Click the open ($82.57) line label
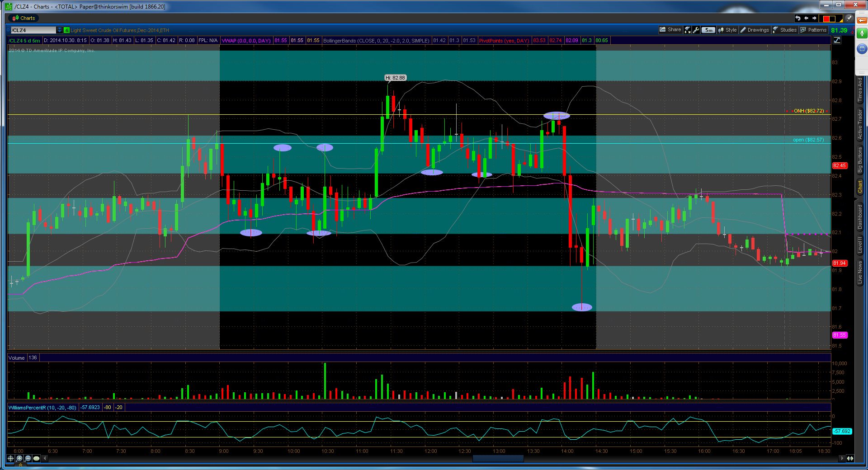The height and width of the screenshot is (470, 868). pyautogui.click(x=808, y=140)
